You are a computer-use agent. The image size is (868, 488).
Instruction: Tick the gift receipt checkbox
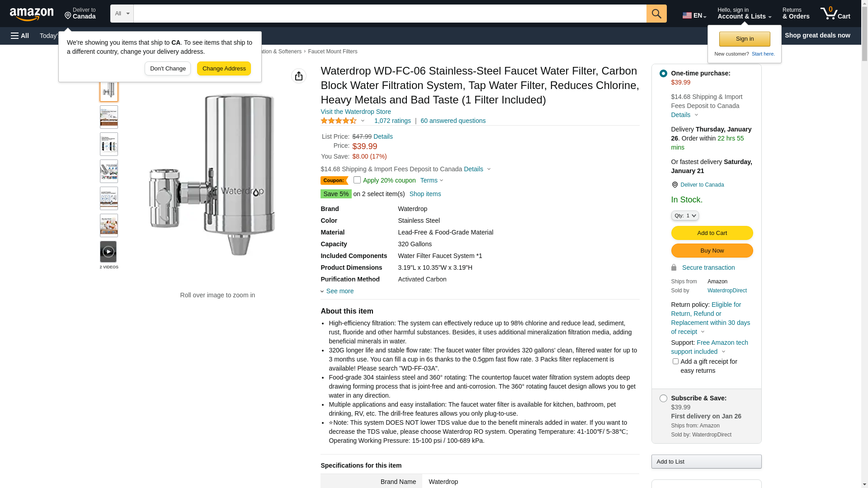tap(675, 361)
